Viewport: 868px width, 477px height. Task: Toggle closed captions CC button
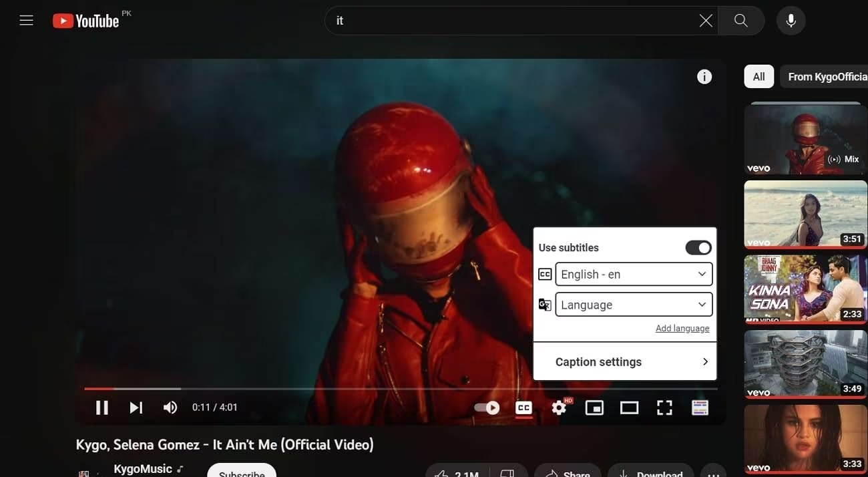point(524,408)
